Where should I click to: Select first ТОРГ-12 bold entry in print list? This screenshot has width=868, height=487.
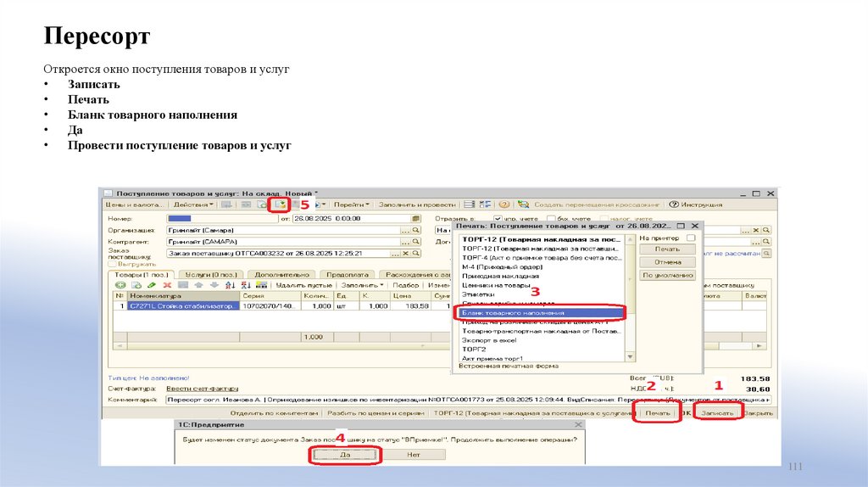tap(540, 239)
